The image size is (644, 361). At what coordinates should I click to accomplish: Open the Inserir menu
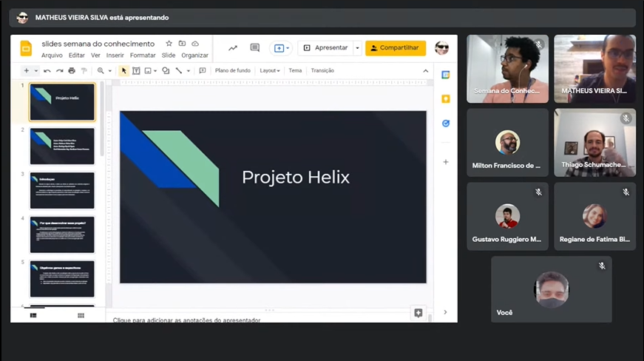pyautogui.click(x=115, y=55)
